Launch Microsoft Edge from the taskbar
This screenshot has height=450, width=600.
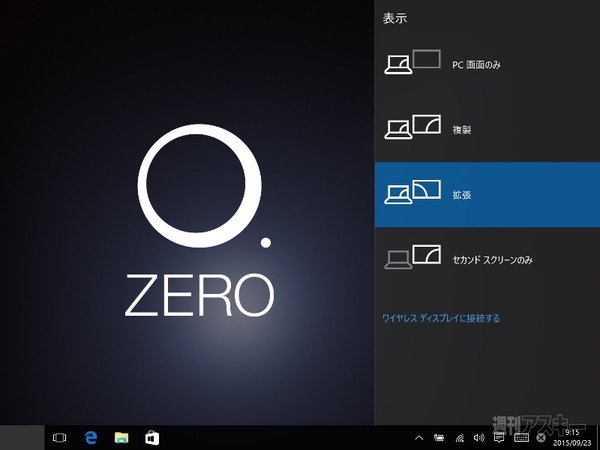pos(91,437)
